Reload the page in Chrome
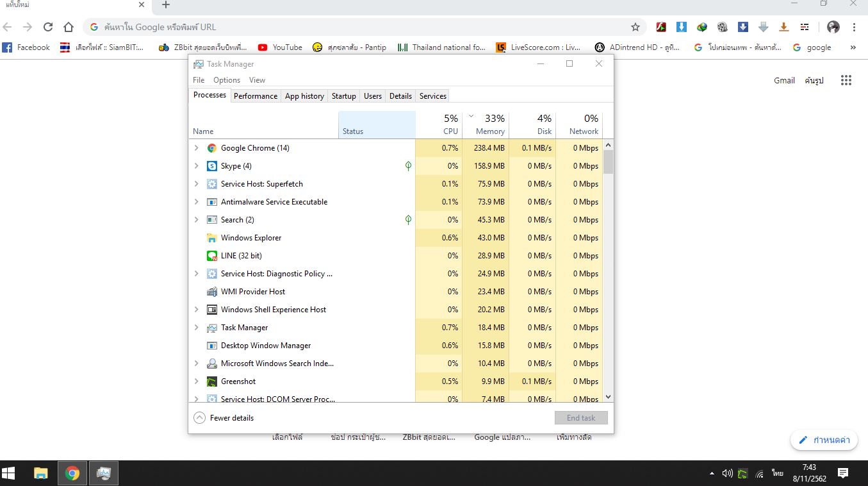 pyautogui.click(x=47, y=27)
